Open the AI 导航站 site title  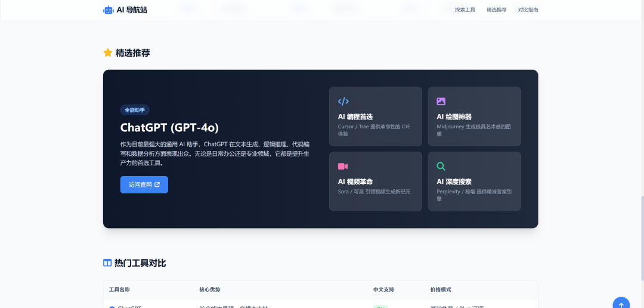(x=132, y=10)
